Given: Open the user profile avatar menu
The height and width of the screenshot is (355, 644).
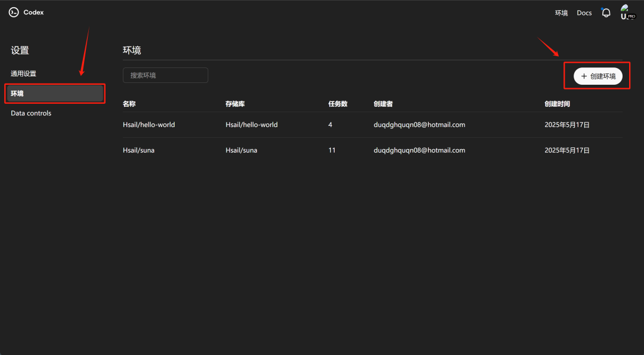Looking at the screenshot, I should pos(626,12).
